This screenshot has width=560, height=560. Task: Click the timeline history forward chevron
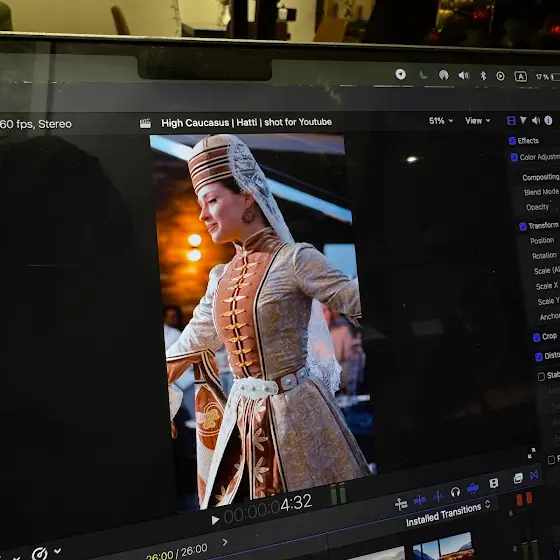coord(225,542)
